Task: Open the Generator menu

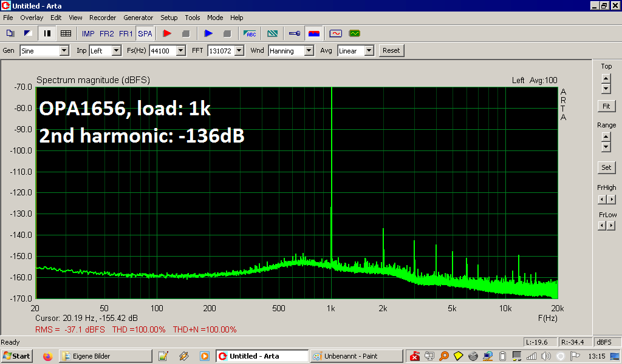Action: coord(138,18)
